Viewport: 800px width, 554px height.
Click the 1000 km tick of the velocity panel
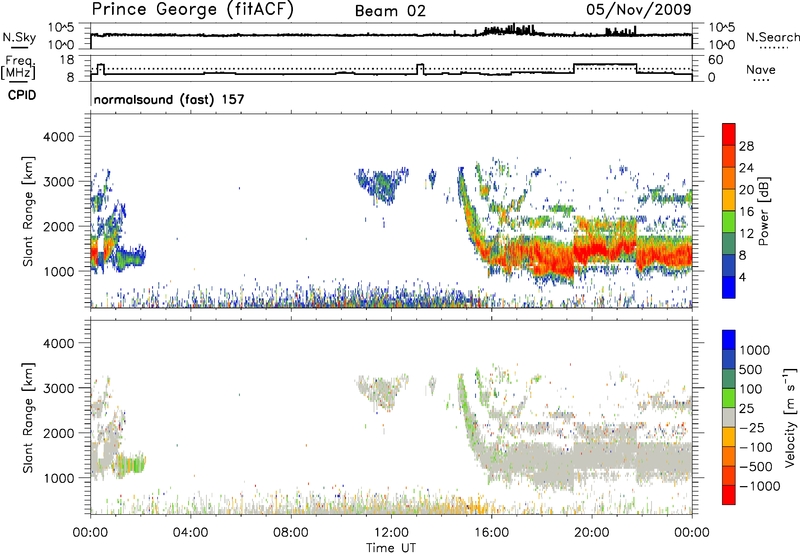[x=58, y=478]
